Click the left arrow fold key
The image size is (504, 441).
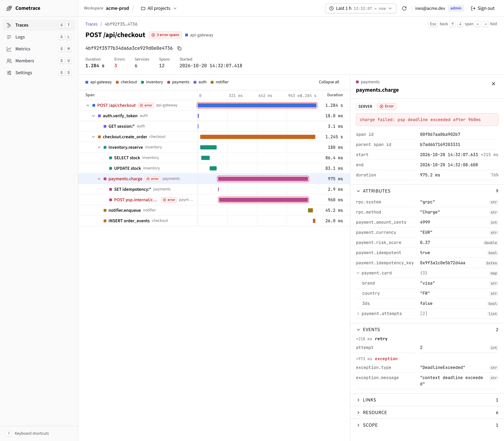(x=478, y=24)
